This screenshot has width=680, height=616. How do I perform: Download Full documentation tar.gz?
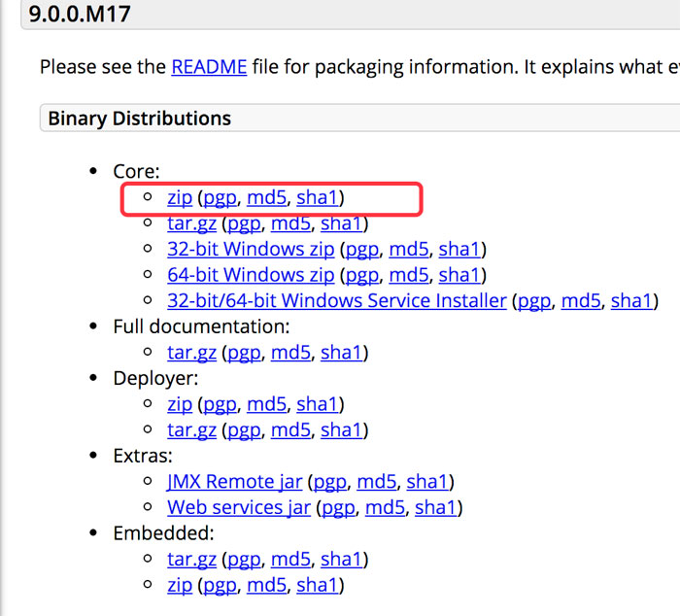pos(191,353)
